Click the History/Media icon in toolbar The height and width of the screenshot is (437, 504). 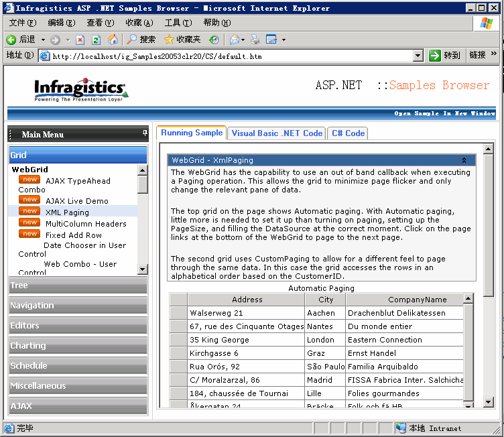pos(214,40)
